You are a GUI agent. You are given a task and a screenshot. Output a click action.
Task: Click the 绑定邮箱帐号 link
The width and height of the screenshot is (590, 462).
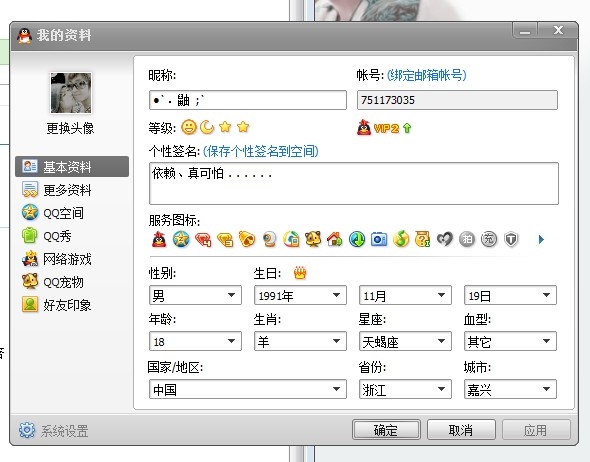[427, 75]
